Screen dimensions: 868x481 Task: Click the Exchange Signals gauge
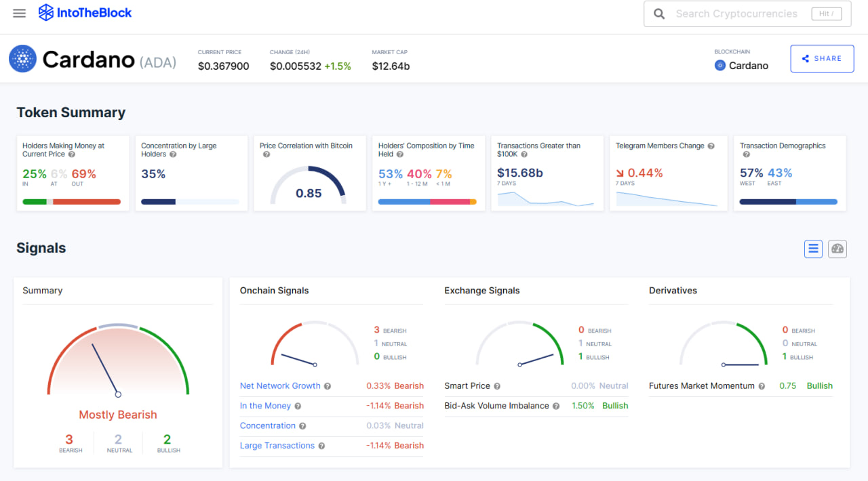[x=520, y=344]
